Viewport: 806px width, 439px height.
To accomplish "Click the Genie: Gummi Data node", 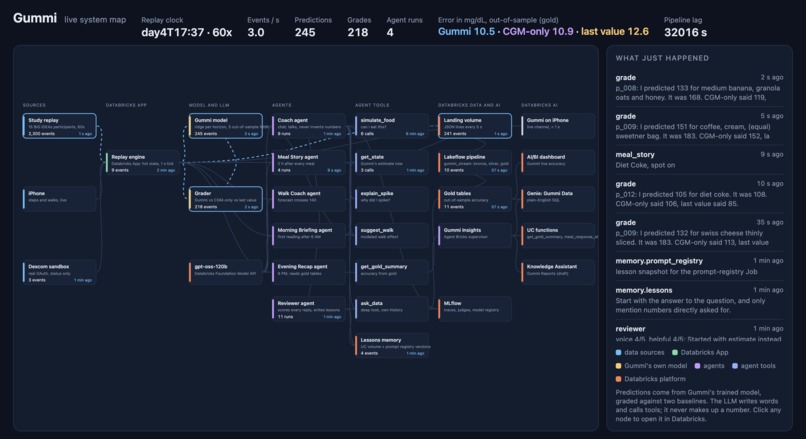I will click(558, 199).
